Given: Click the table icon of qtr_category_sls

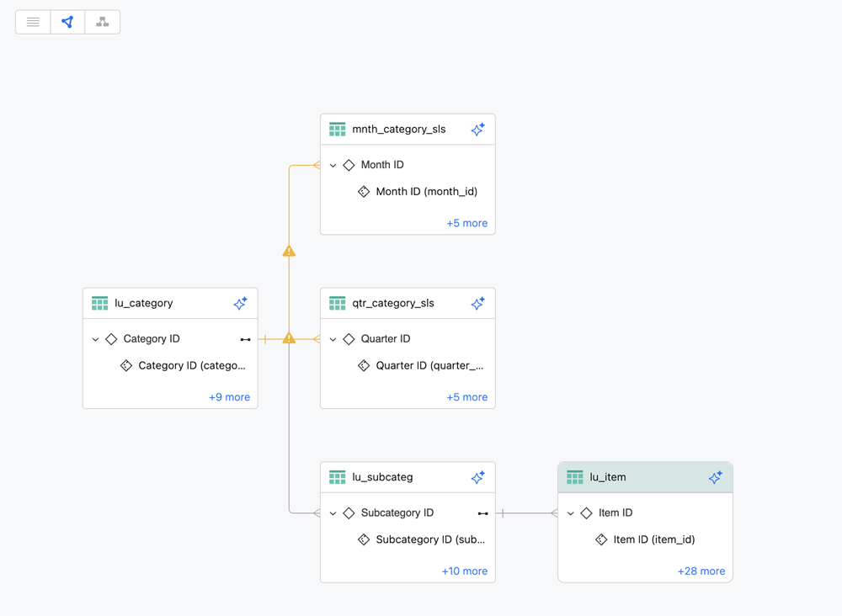Looking at the screenshot, I should [338, 304].
